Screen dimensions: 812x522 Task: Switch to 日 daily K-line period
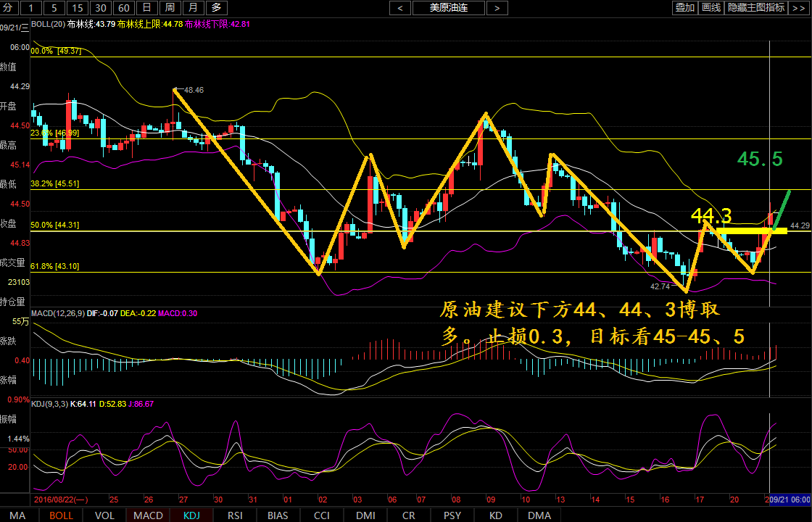pos(146,8)
